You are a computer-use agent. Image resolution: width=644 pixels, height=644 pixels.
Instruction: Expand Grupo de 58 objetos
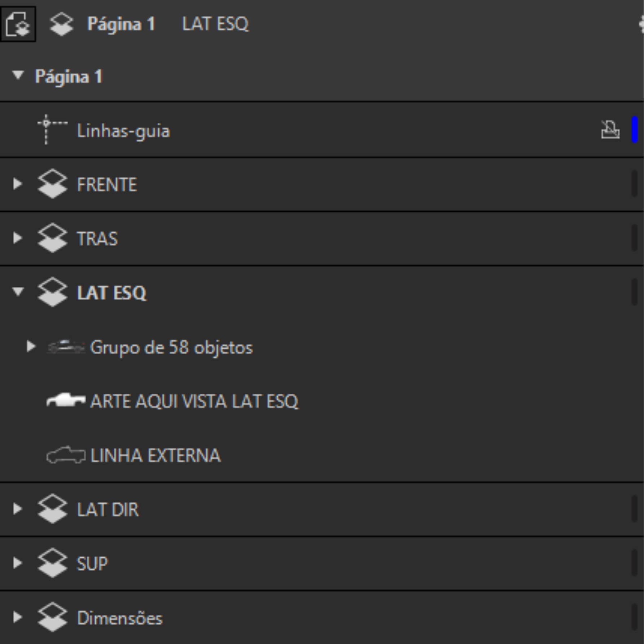tap(31, 346)
